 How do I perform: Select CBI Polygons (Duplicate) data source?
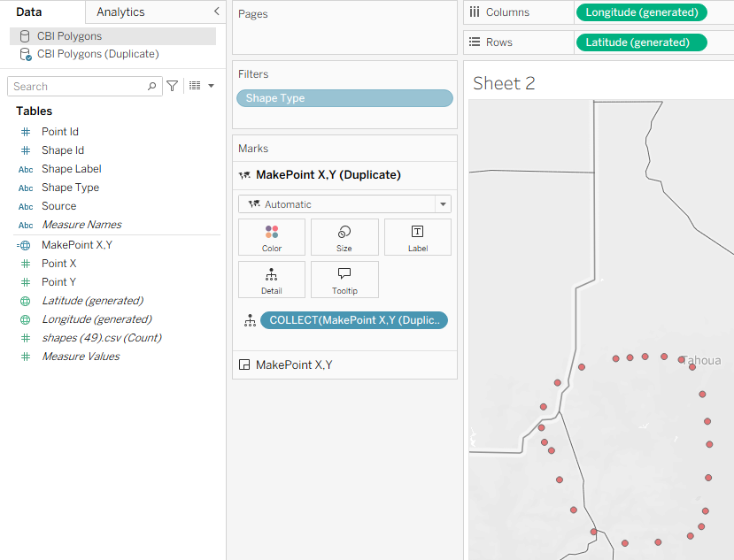click(x=97, y=54)
